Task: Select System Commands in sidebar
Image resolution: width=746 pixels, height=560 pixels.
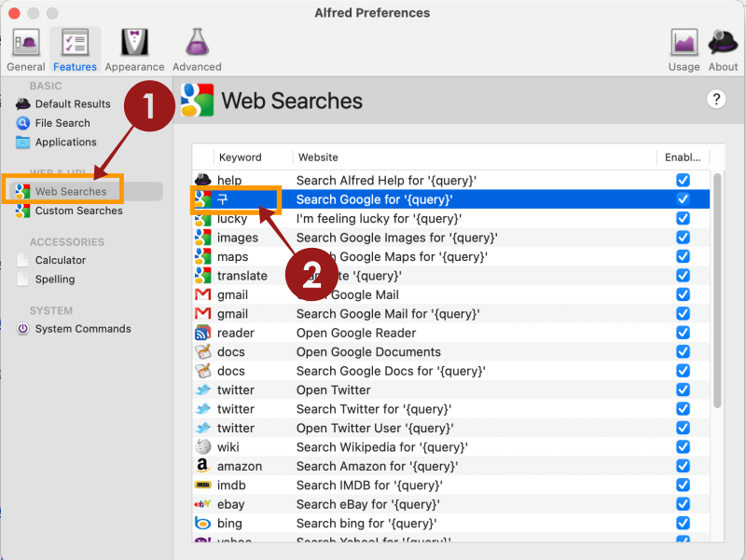Action: tap(74, 329)
